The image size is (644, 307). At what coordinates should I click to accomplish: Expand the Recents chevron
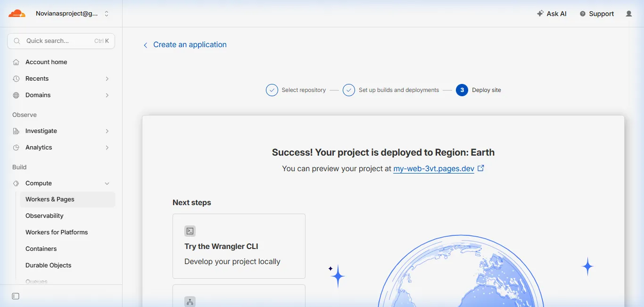[107, 79]
